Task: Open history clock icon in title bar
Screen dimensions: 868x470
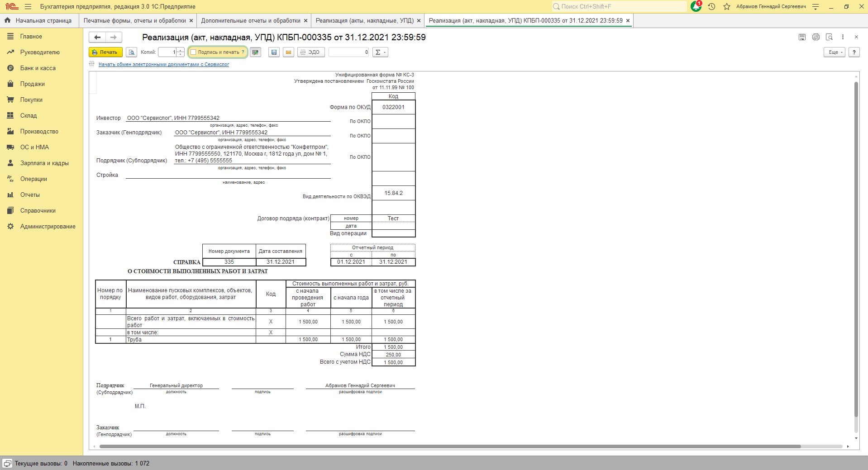Action: click(x=711, y=6)
